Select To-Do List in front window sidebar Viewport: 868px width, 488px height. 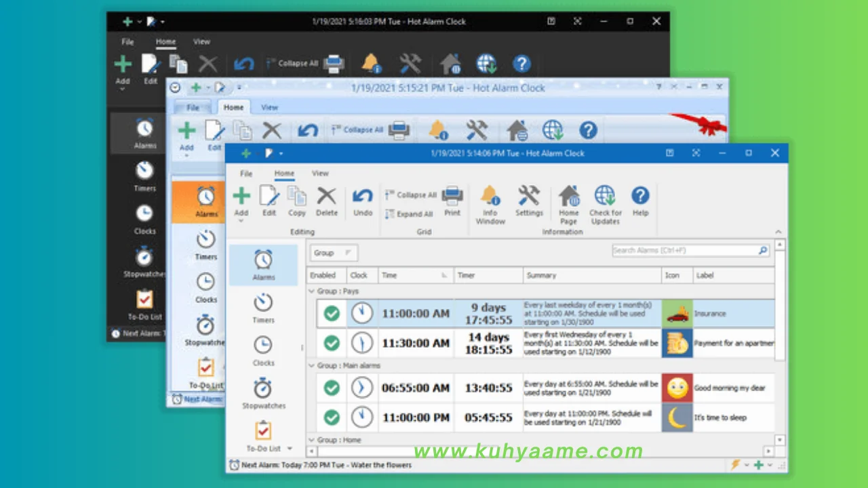263,436
